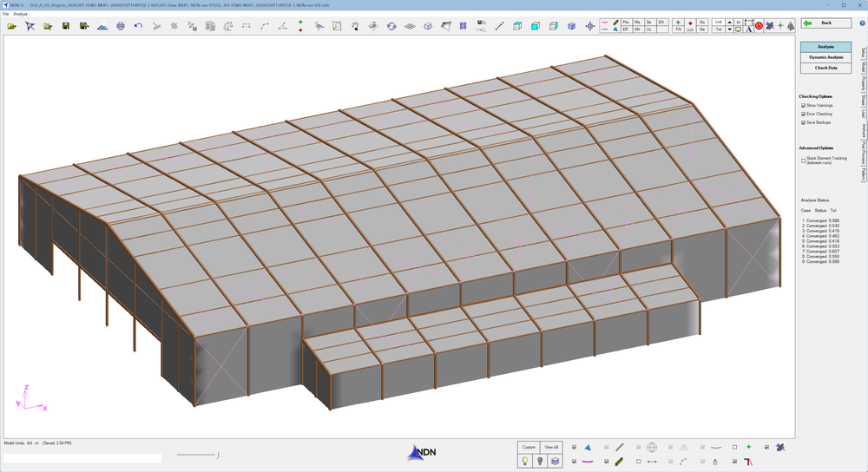Open a file with the folder icon
Image resolution: width=868 pixels, height=472 pixels.
(x=11, y=26)
